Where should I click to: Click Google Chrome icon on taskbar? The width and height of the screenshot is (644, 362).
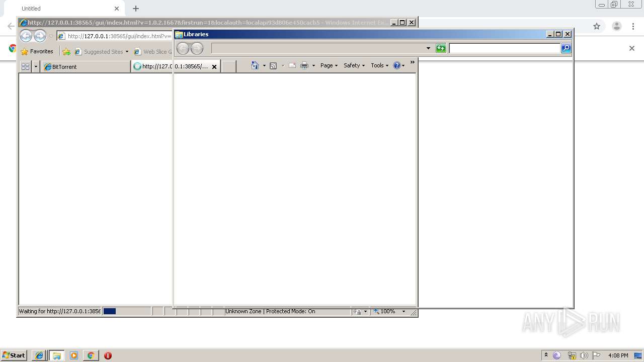[x=91, y=355]
